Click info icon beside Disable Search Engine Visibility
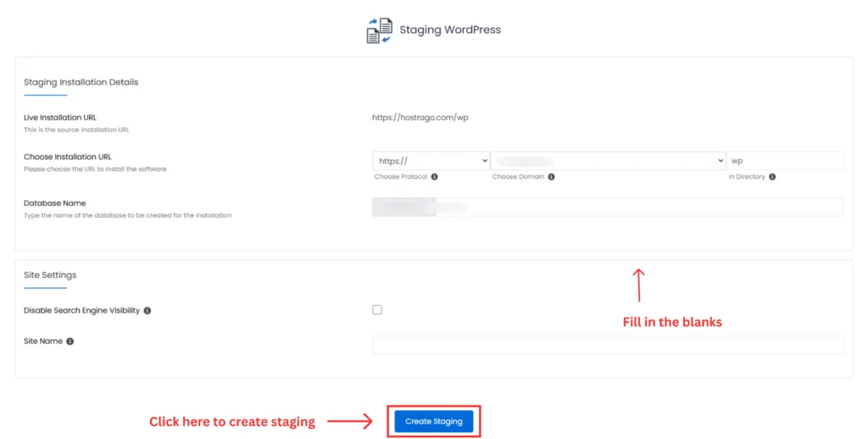 tap(147, 310)
